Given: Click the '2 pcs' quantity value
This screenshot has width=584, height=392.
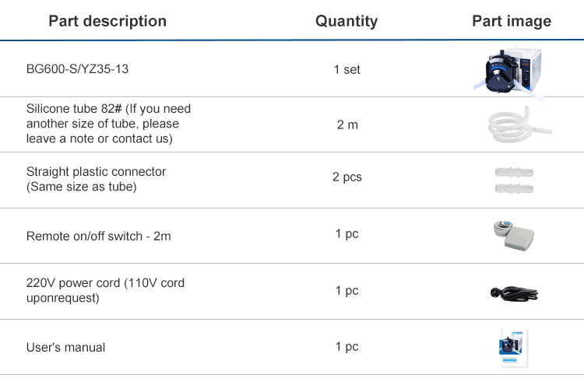Looking at the screenshot, I should pos(347,177).
